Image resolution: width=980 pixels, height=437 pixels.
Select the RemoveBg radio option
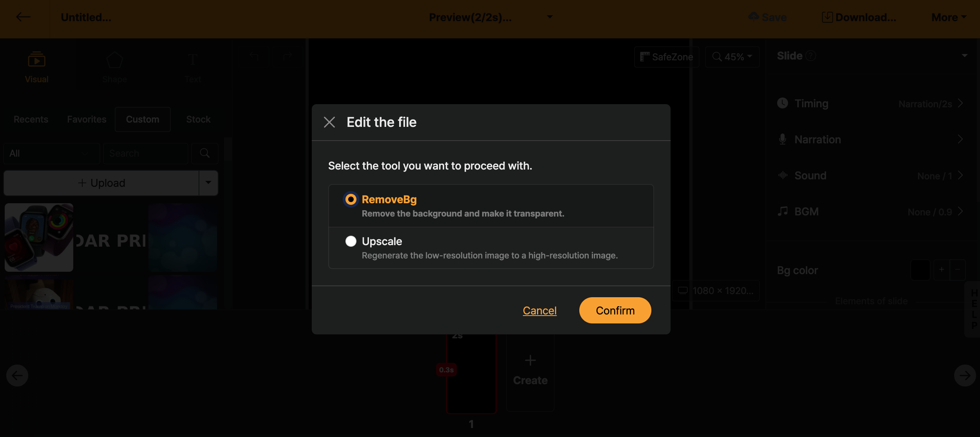(x=351, y=199)
